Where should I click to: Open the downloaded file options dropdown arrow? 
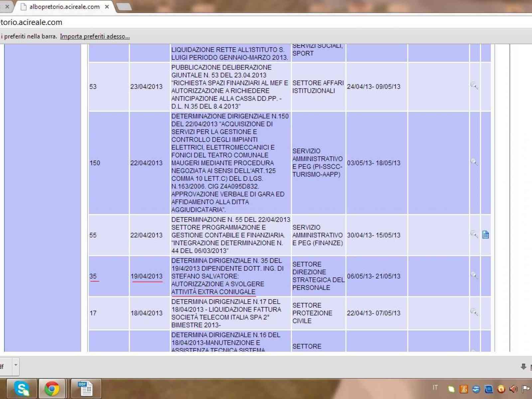click(15, 365)
